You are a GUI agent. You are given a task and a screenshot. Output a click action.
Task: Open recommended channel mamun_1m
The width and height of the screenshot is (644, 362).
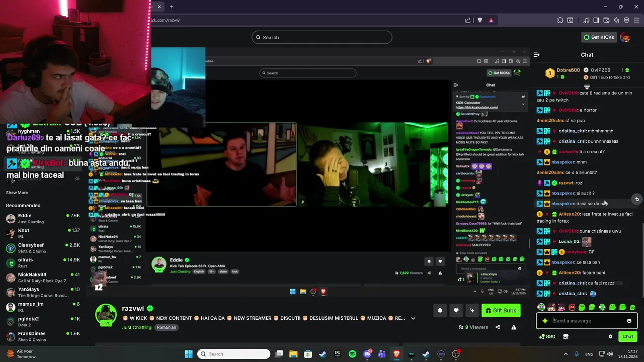[43, 307]
